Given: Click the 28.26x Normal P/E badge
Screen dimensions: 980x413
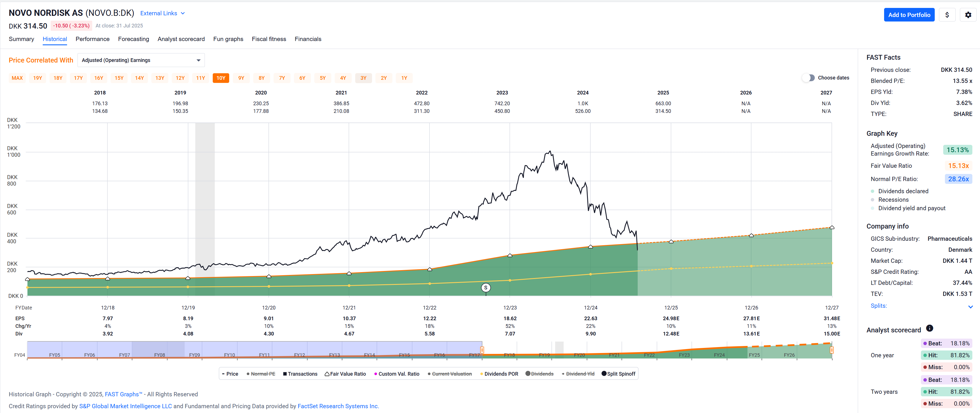Looking at the screenshot, I should coord(958,179).
